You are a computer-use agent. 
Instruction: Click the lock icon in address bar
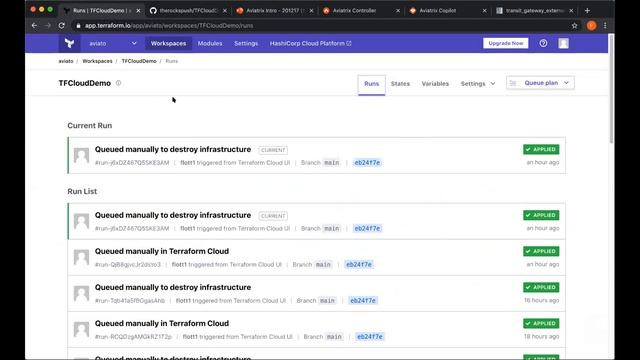78,26
